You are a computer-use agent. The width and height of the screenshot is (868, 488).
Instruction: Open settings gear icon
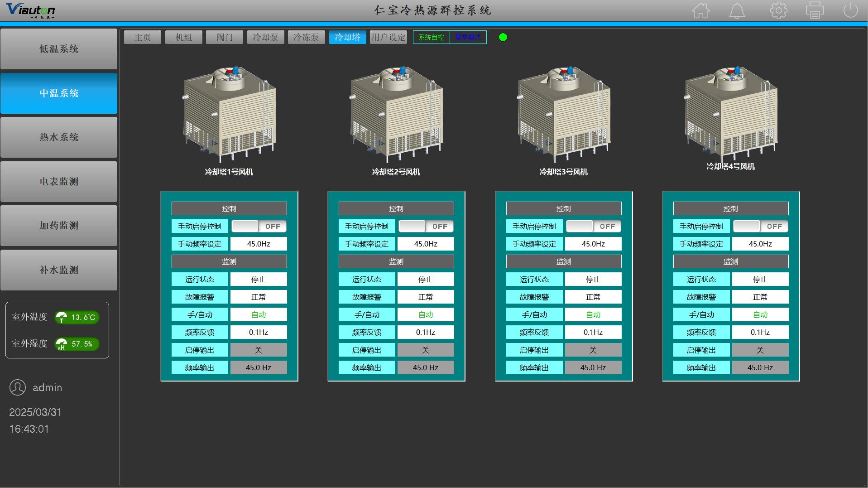(778, 10)
